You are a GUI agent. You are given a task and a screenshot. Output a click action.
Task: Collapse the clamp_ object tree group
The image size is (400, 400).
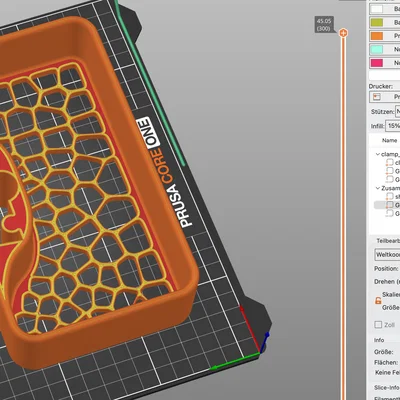pyautogui.click(x=378, y=154)
